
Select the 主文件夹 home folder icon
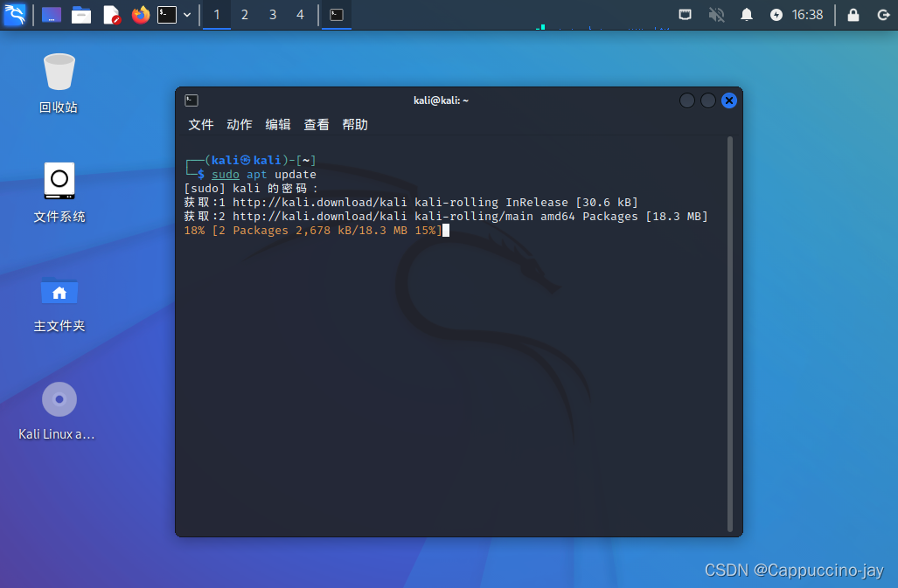pos(59,304)
